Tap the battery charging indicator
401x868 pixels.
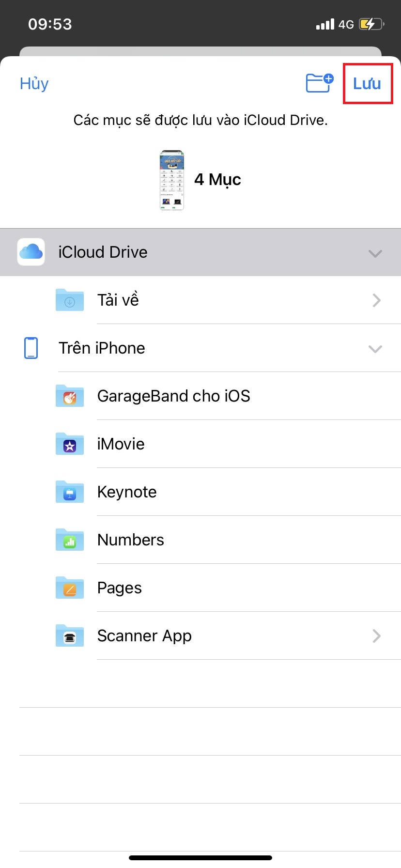(x=371, y=24)
